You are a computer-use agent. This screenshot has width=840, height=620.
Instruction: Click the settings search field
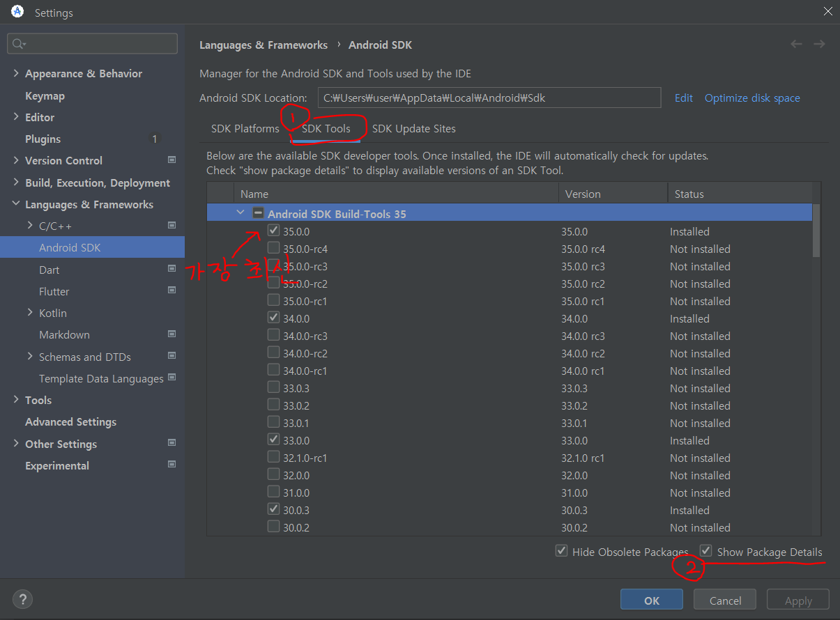coord(92,44)
